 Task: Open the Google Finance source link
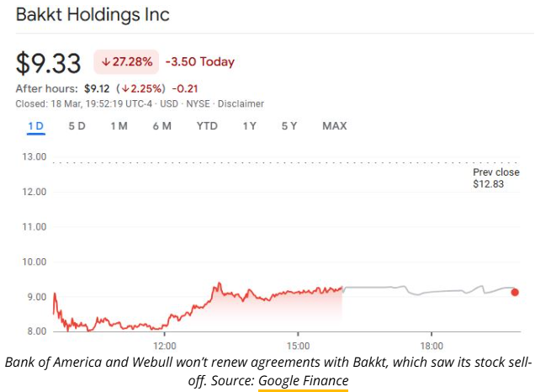point(303,381)
